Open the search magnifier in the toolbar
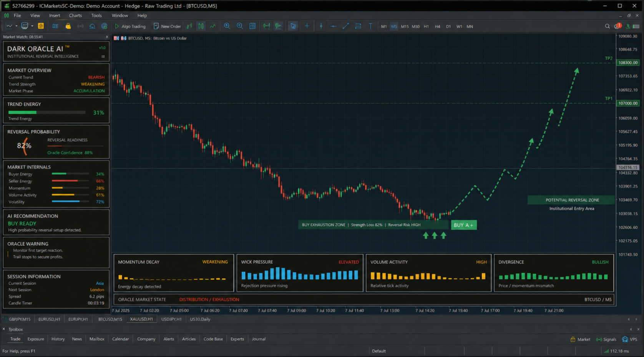Screen dimensions: 644x357 point(607,26)
